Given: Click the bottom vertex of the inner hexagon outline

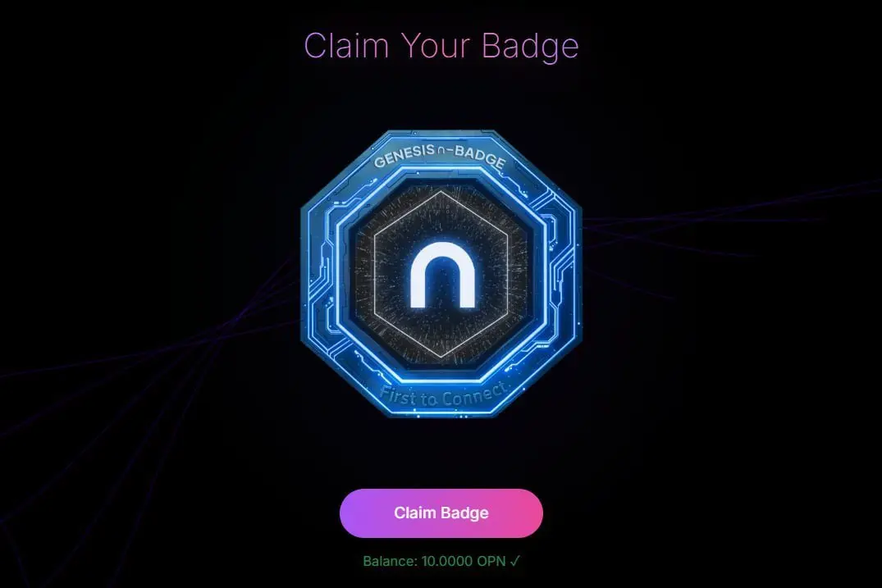Looking at the screenshot, I should pos(441,357).
